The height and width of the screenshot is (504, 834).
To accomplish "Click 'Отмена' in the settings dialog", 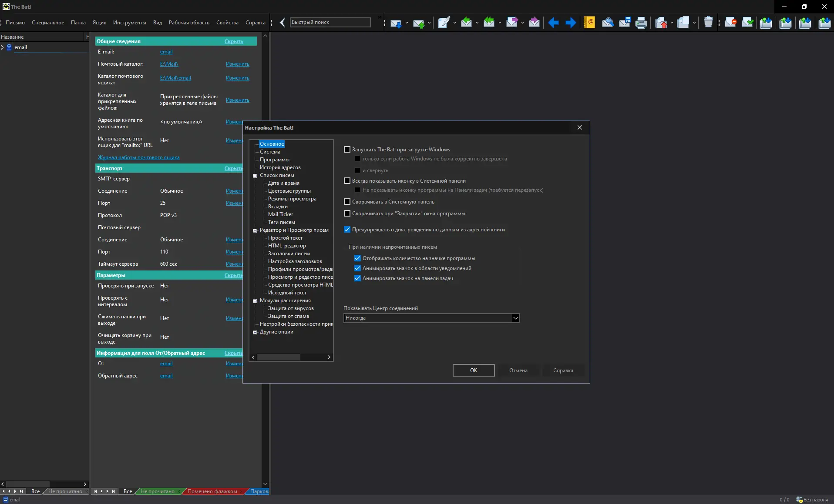I will pos(518,370).
